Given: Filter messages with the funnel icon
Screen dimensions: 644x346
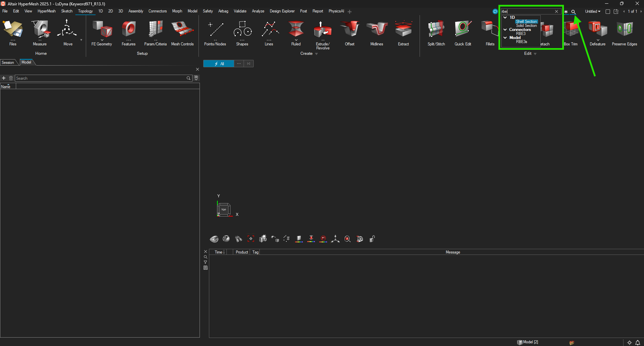Looking at the screenshot, I should [x=206, y=262].
